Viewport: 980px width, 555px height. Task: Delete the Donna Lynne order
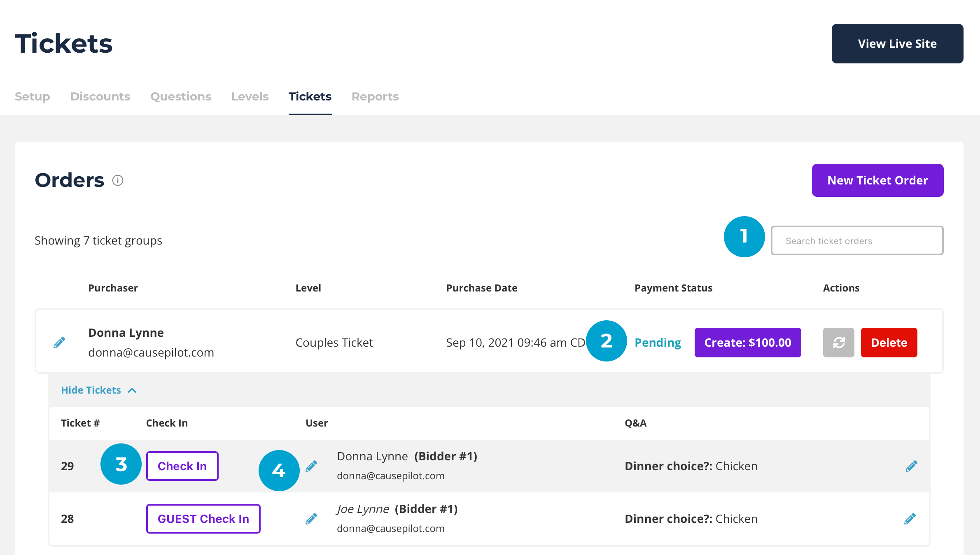(x=889, y=343)
